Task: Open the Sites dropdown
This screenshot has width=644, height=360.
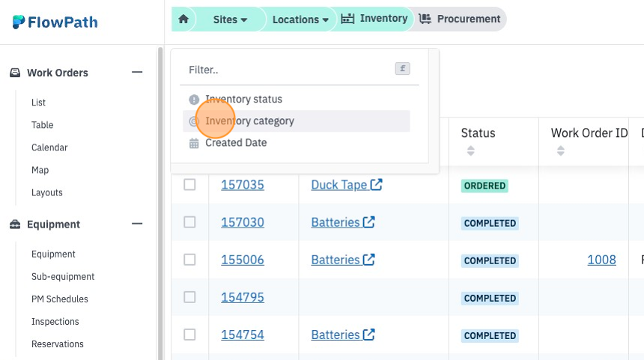Action: point(230,19)
